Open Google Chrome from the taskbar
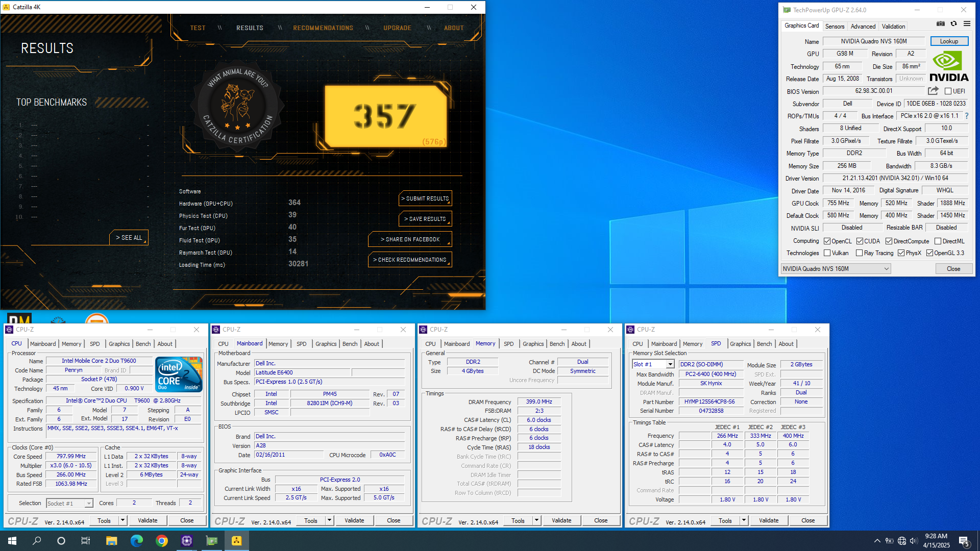This screenshot has width=980, height=551. click(x=161, y=541)
